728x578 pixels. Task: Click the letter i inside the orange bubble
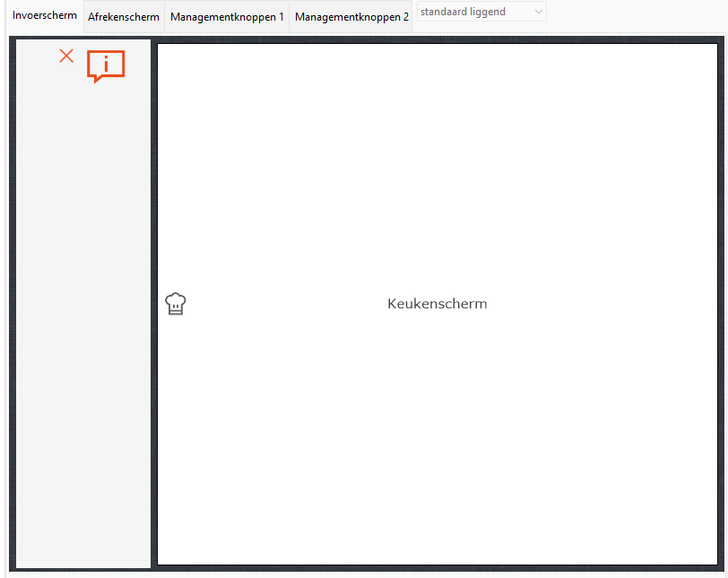click(x=107, y=64)
